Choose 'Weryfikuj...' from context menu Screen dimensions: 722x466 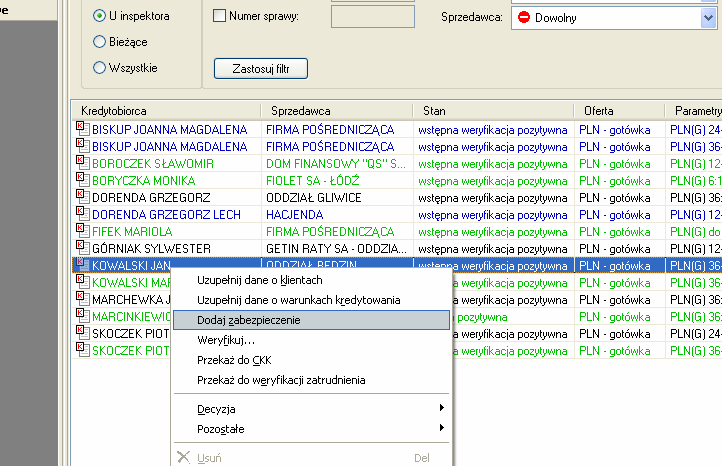pyautogui.click(x=311, y=340)
